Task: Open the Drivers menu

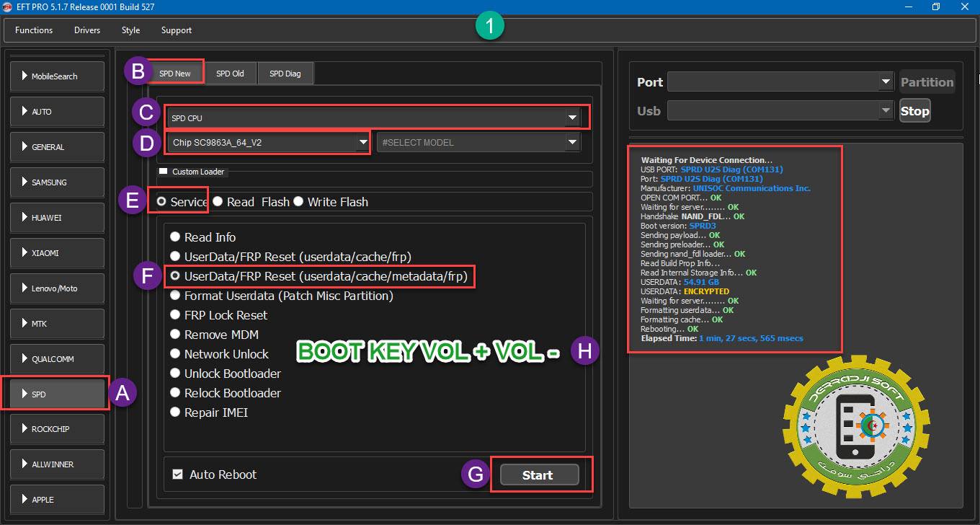Action: [87, 30]
